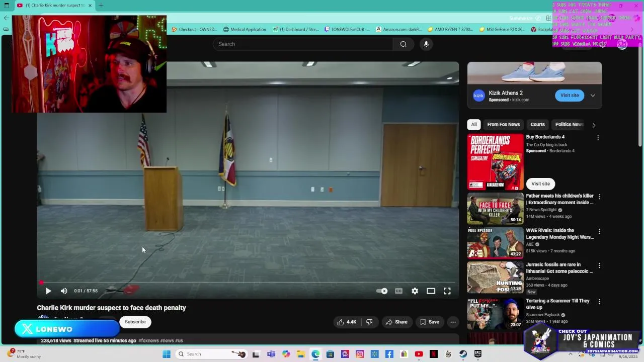Open options for Jurassic fossils video

click(x=599, y=265)
